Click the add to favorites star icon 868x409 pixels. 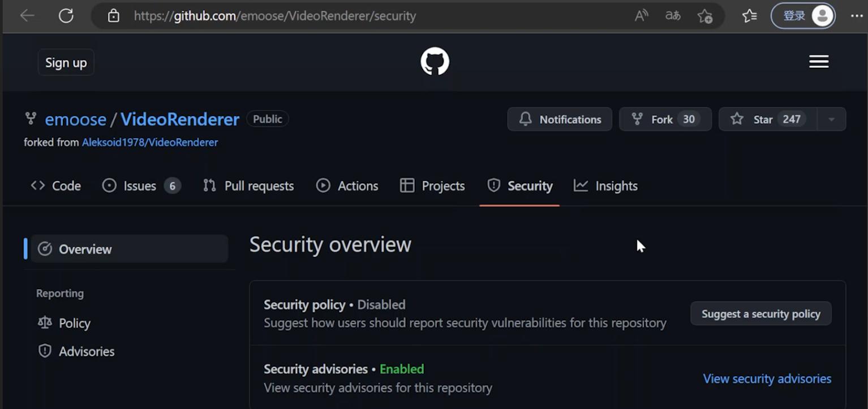[x=705, y=16]
